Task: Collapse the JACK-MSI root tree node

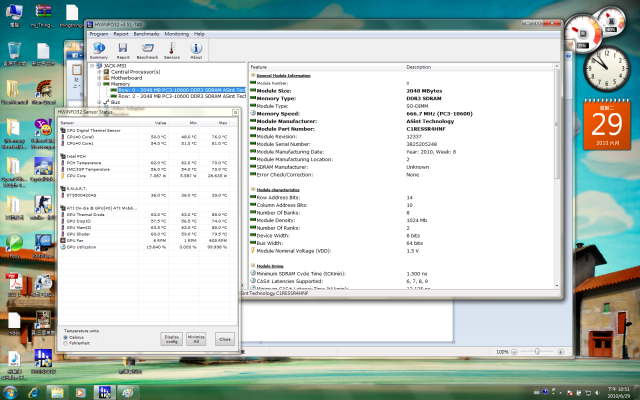Action: [x=93, y=65]
